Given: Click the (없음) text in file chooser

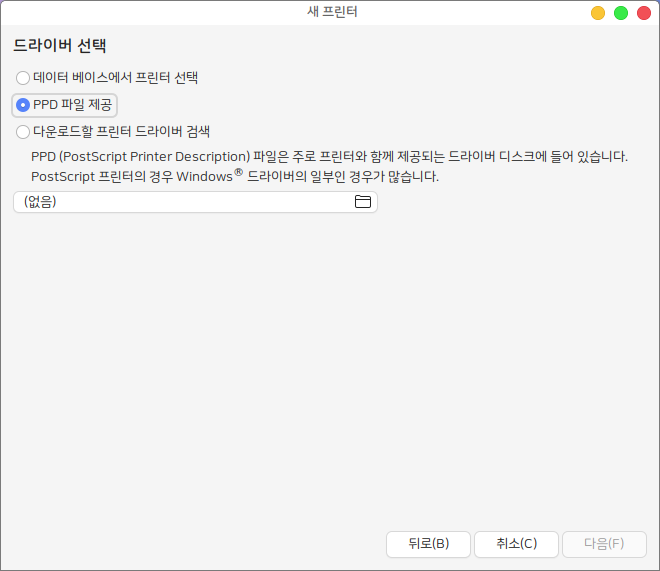Looking at the screenshot, I should pyautogui.click(x=40, y=202).
